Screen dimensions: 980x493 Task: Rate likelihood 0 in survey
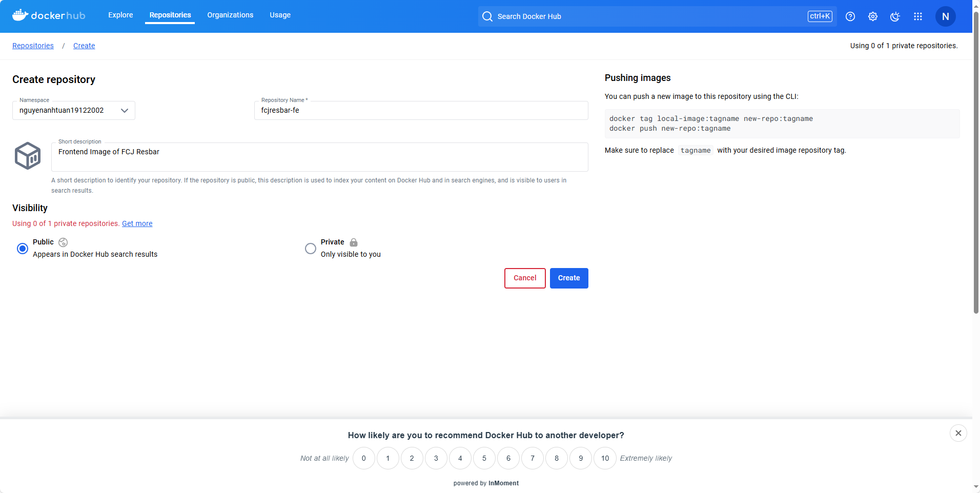pos(364,458)
